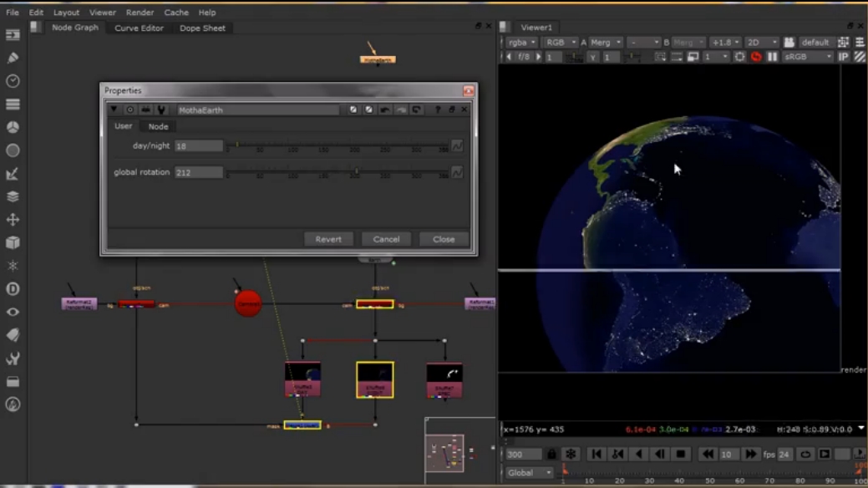The image size is (868, 488).
Task: Open the Deep nodes D icon
Action: pyautogui.click(x=13, y=289)
